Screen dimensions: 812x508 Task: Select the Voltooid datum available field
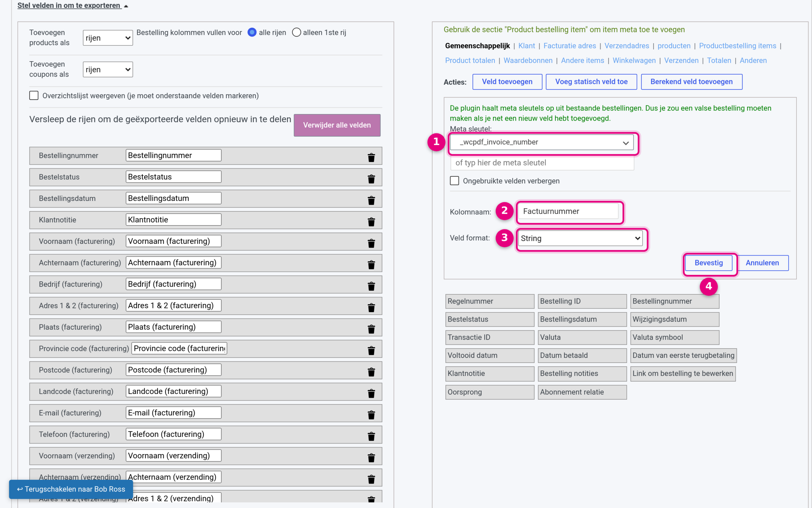(x=489, y=356)
